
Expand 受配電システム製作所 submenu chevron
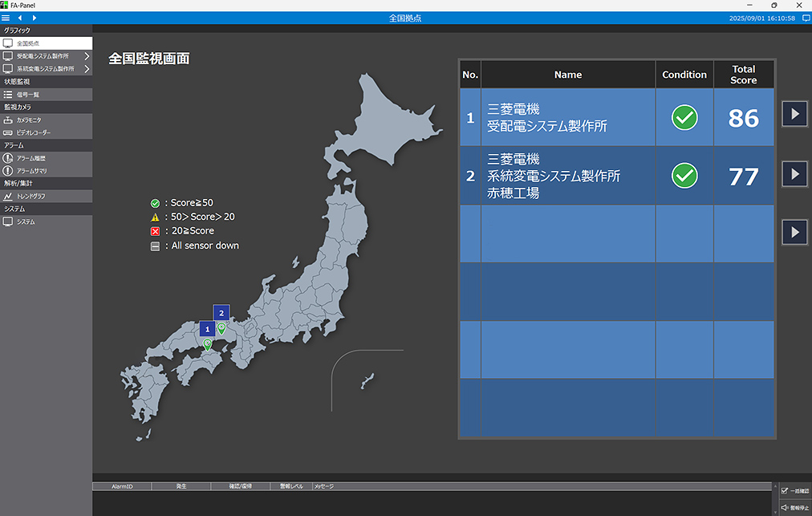point(87,56)
